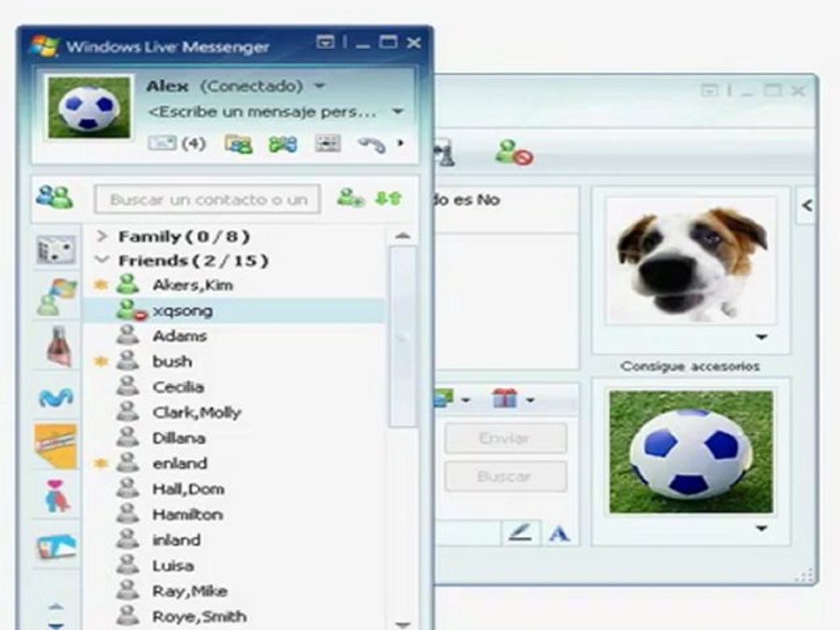Select contact Hamilton
The width and height of the screenshot is (840, 630).
click(x=187, y=514)
